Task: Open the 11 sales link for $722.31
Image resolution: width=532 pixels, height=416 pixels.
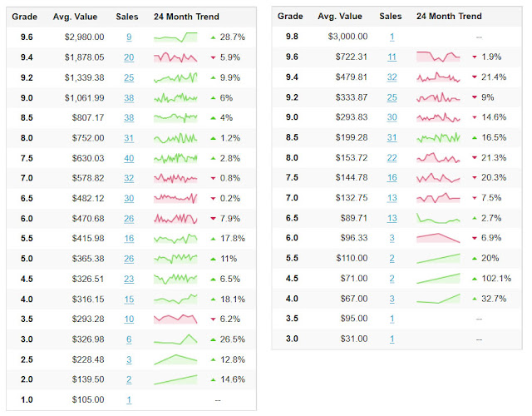Action: (392, 57)
